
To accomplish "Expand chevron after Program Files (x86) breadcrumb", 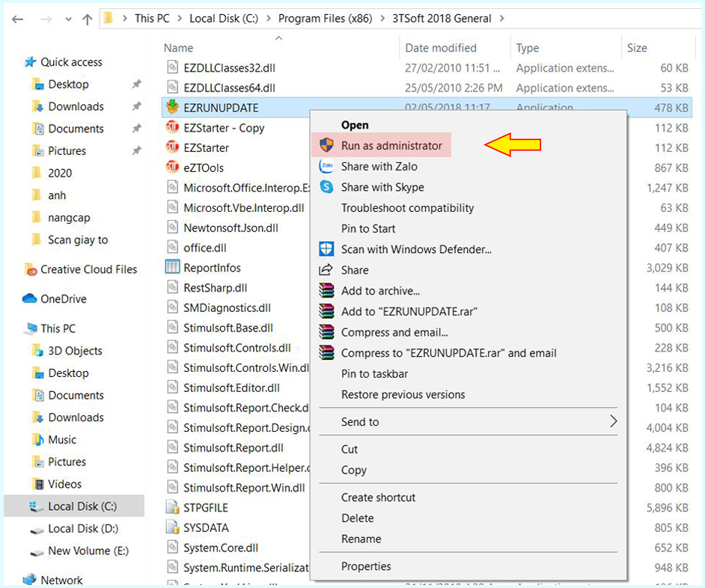I will coord(382,19).
